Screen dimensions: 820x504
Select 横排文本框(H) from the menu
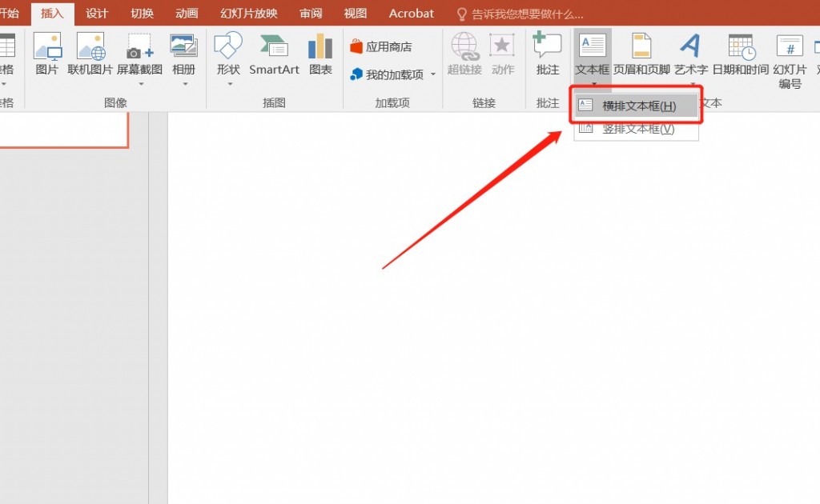pyautogui.click(x=637, y=106)
